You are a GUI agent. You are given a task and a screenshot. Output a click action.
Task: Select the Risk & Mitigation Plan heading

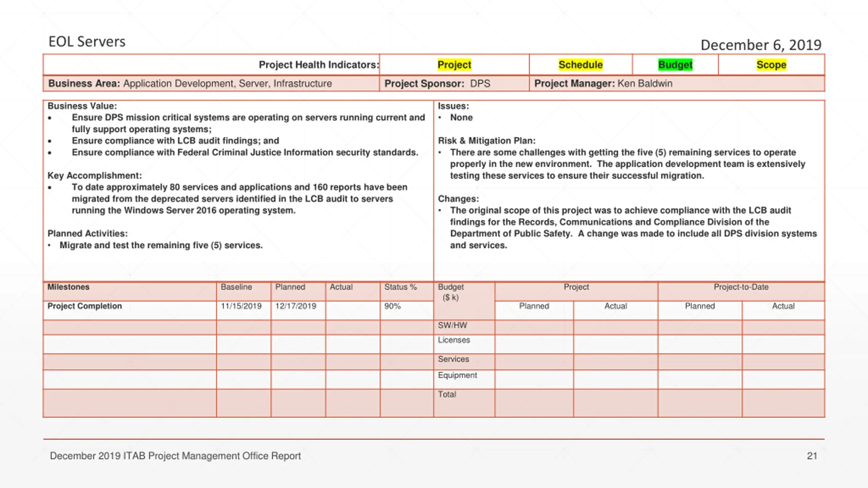[x=487, y=141]
